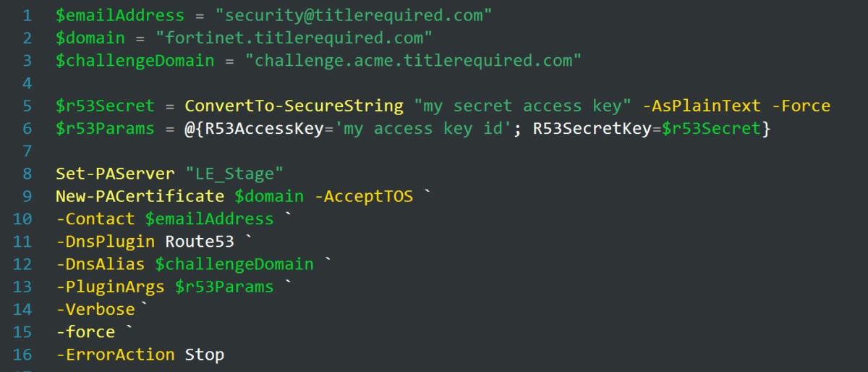Click the -Verbose parameter on line 14
Image resolution: width=868 pixels, height=372 pixels.
click(x=95, y=310)
